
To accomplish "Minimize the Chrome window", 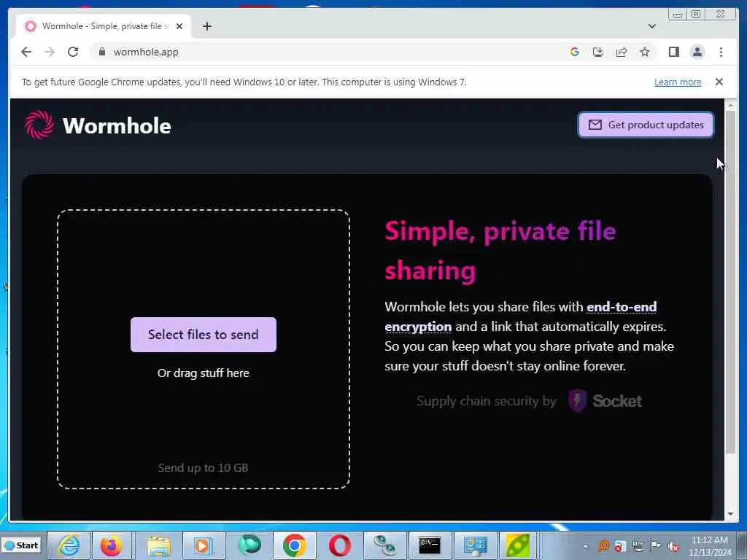I will [x=678, y=15].
